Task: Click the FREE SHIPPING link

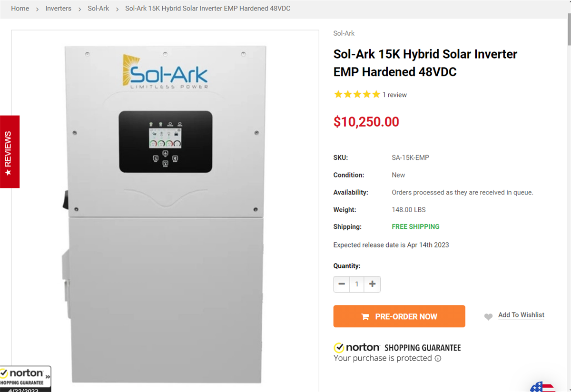Action: pos(415,226)
